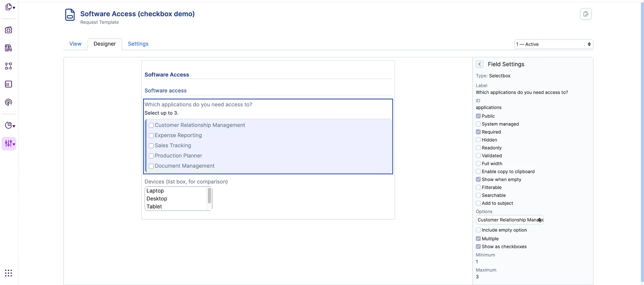Screen dimensions: 644x285
Task: Open the tickets icon in the sidebar
Action: (x=8, y=30)
